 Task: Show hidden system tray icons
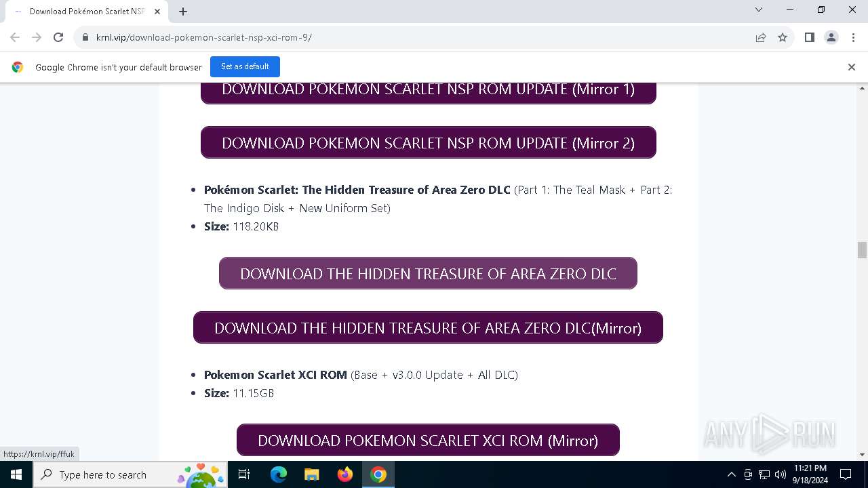point(731,474)
